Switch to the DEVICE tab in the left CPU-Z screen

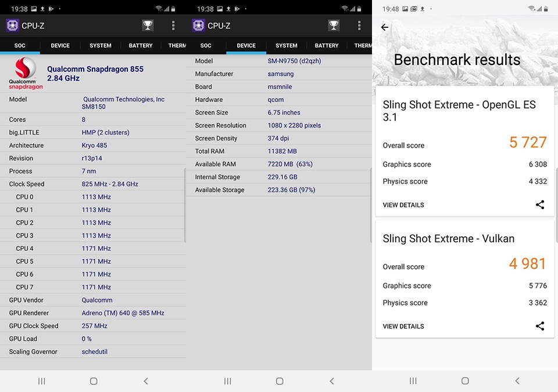click(x=60, y=45)
